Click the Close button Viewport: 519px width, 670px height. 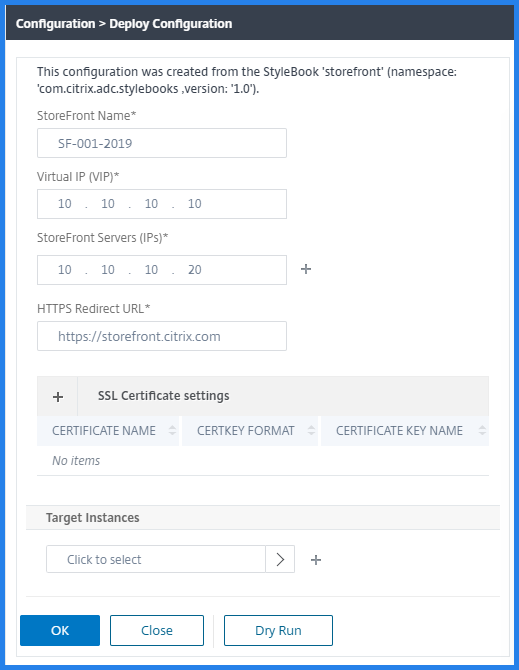tap(157, 630)
